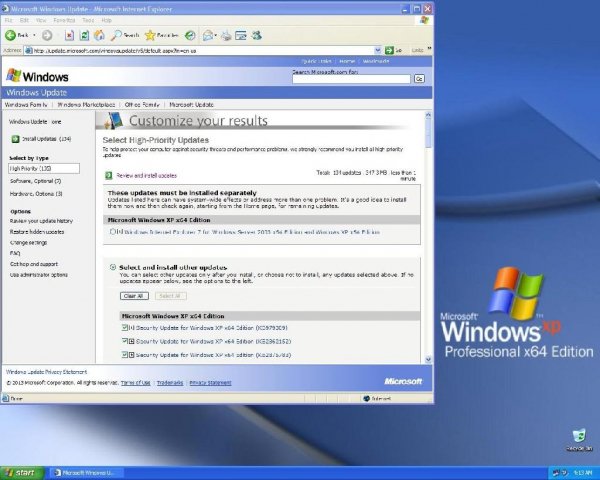Screen dimensions: 600x480
Task: Open Restore hidden updates link
Action: 37,232
